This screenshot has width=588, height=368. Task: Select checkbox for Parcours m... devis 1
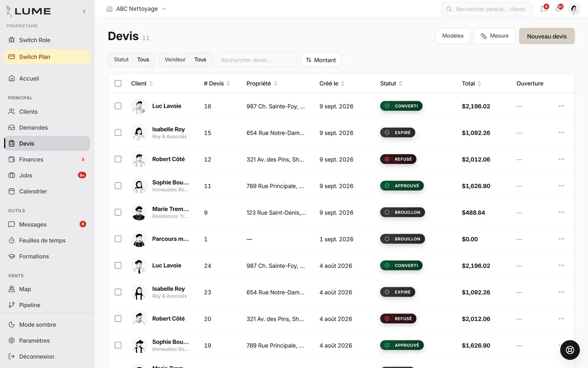click(x=118, y=239)
